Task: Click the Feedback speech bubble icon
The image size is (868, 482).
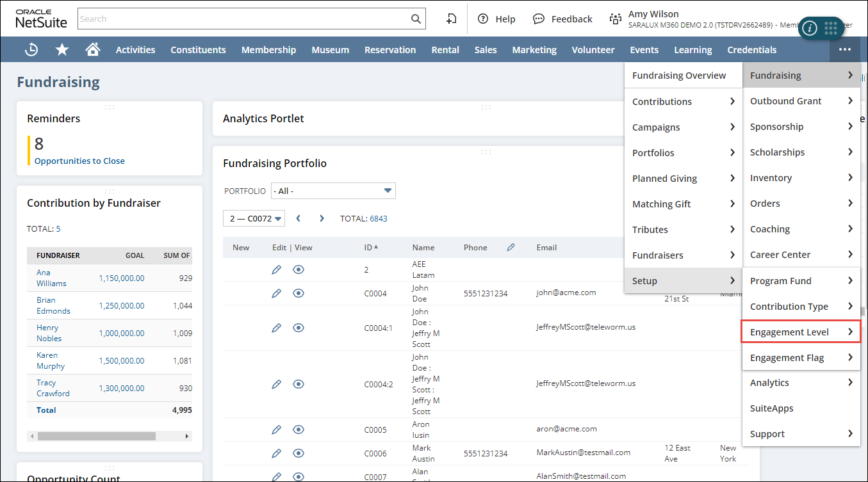Action: click(x=539, y=19)
